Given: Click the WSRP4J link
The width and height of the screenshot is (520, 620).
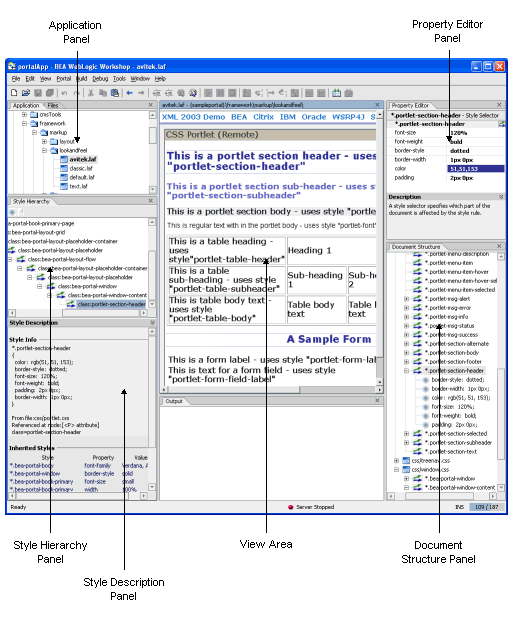Looking at the screenshot, I should [x=348, y=117].
